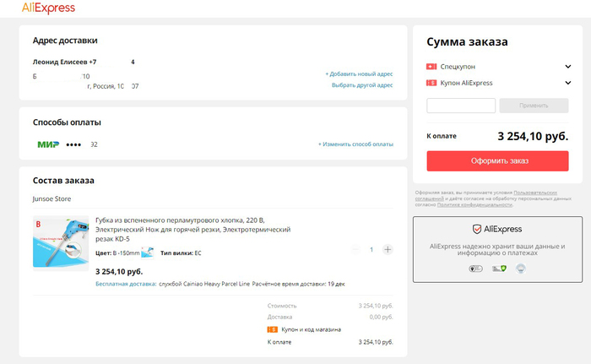Click the first security badge icon
Image resolution: width=591 pixels, height=364 pixels.
(x=475, y=269)
